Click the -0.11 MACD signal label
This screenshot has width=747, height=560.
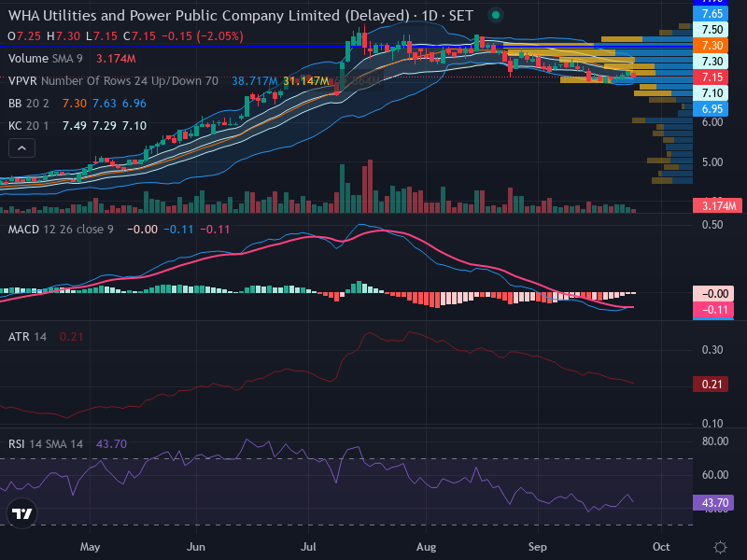point(713,310)
